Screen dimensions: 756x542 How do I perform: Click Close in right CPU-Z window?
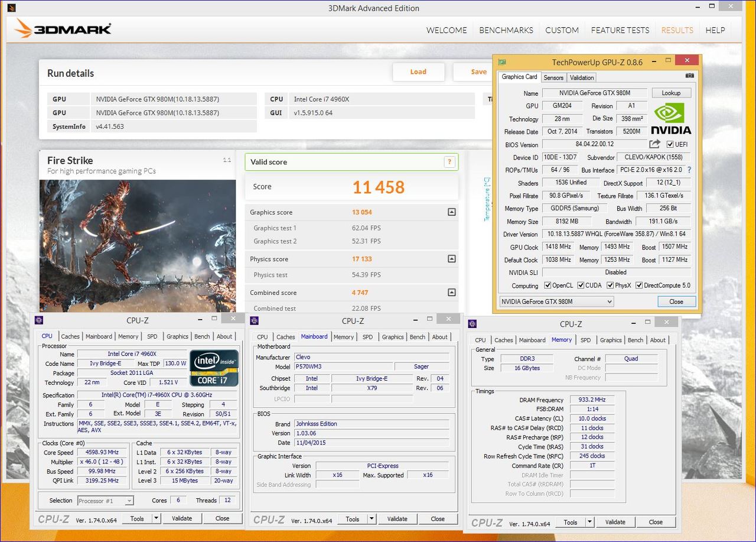coord(656,522)
